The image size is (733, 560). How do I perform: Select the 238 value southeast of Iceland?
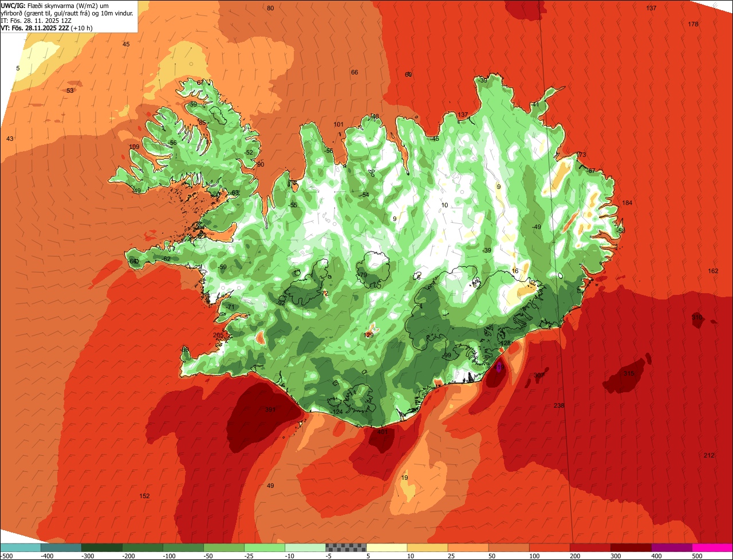(x=559, y=405)
